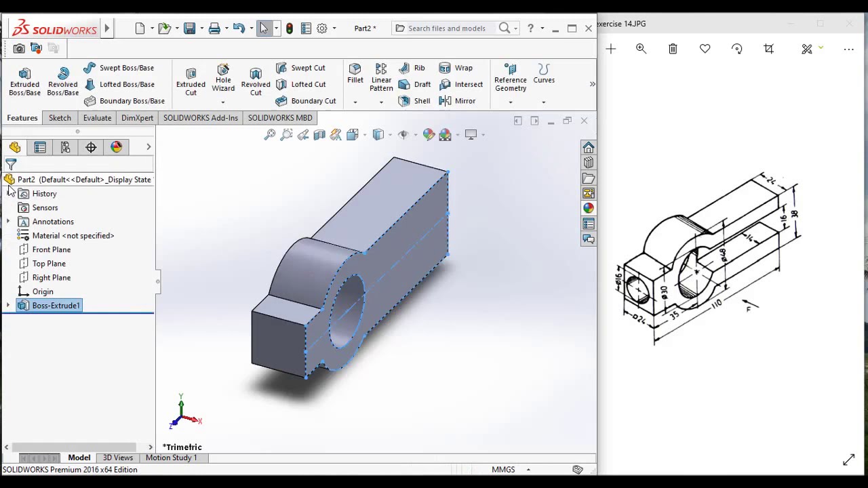868x488 pixels.
Task: Open Linear Pattern dropdown arrow
Action: (381, 102)
